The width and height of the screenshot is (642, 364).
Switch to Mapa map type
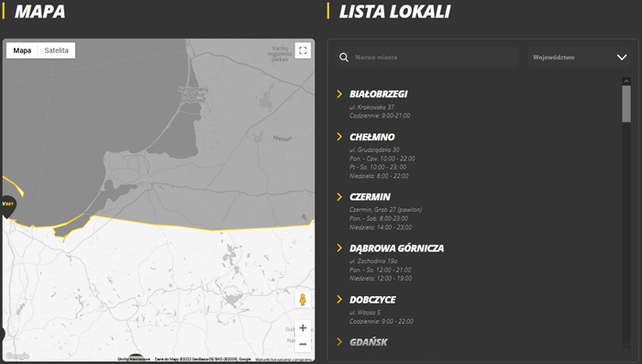22,50
